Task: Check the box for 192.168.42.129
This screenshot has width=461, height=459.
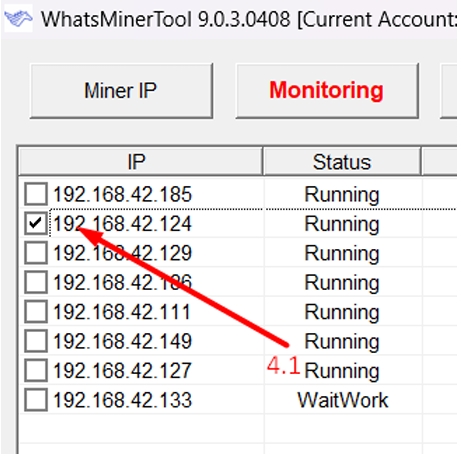Action: pyautogui.click(x=36, y=253)
